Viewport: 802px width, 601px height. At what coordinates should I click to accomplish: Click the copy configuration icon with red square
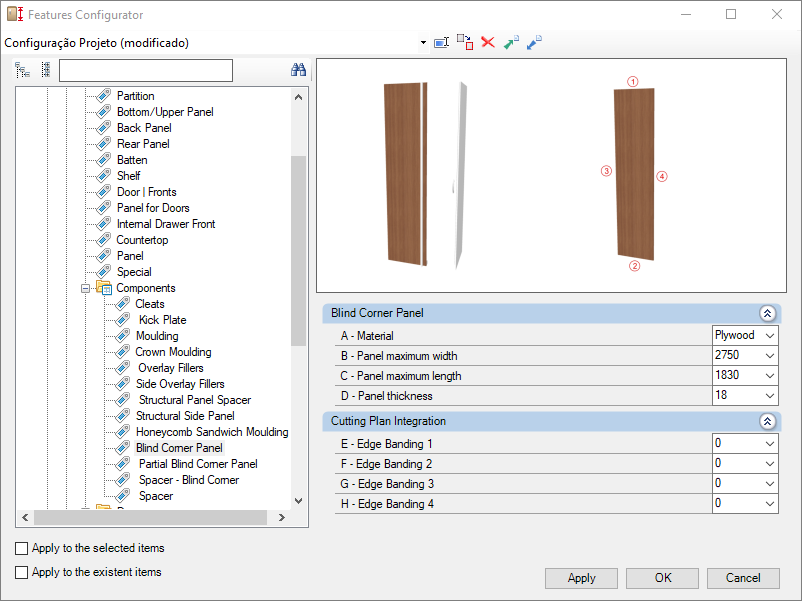pos(465,42)
